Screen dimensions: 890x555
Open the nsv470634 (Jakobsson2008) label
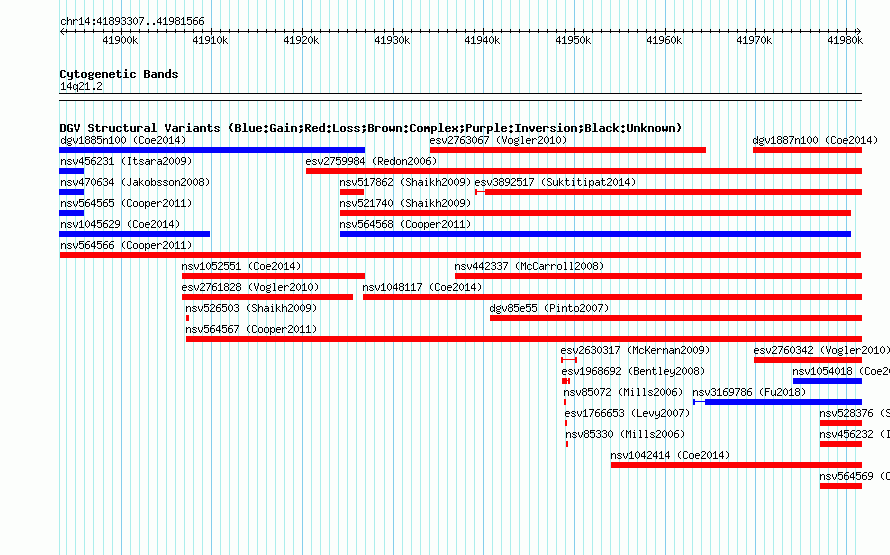tap(135, 182)
